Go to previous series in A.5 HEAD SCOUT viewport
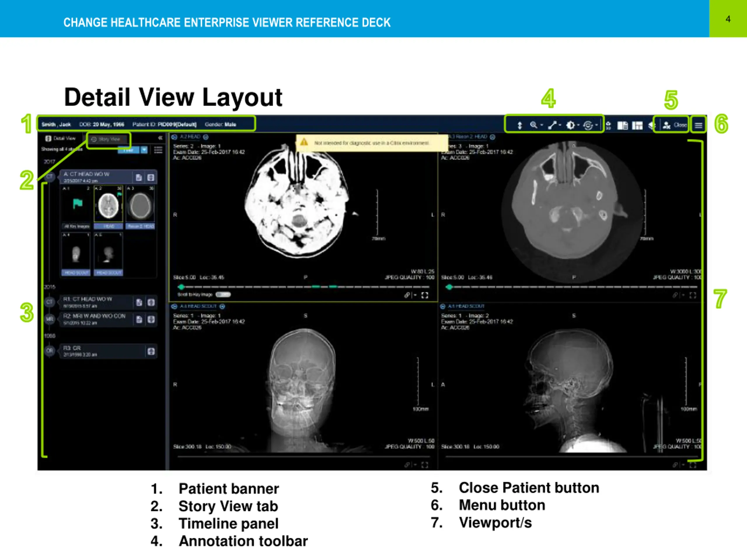This screenshot has width=747, height=560. (443, 307)
